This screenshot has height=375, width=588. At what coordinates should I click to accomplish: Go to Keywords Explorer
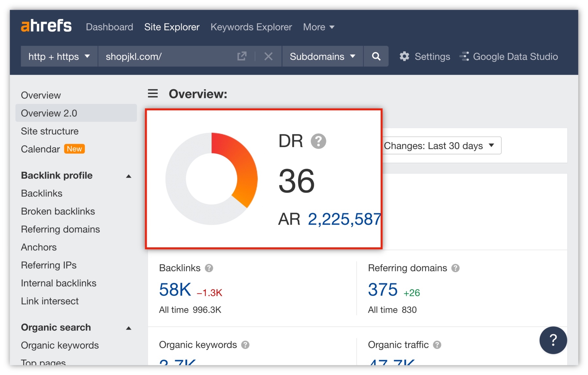[251, 27]
